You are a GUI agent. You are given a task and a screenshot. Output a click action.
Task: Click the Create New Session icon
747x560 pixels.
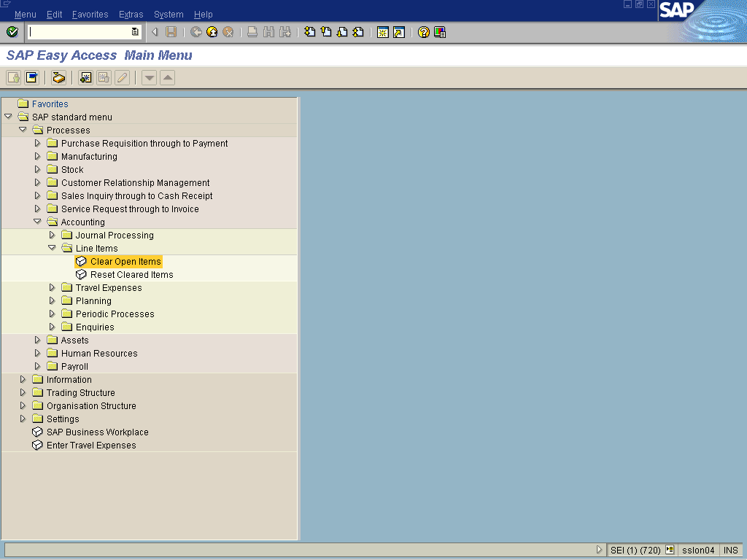[x=382, y=32]
